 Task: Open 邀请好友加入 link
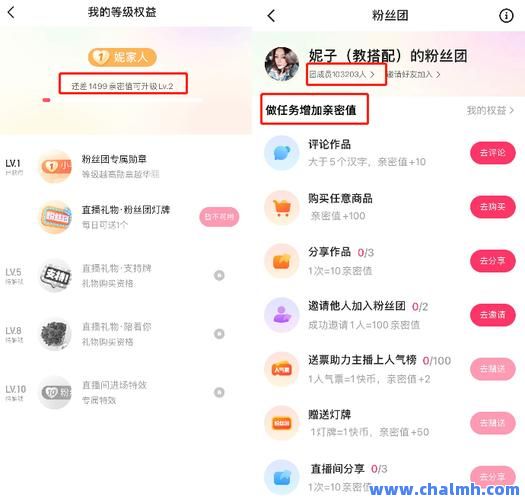(413, 74)
